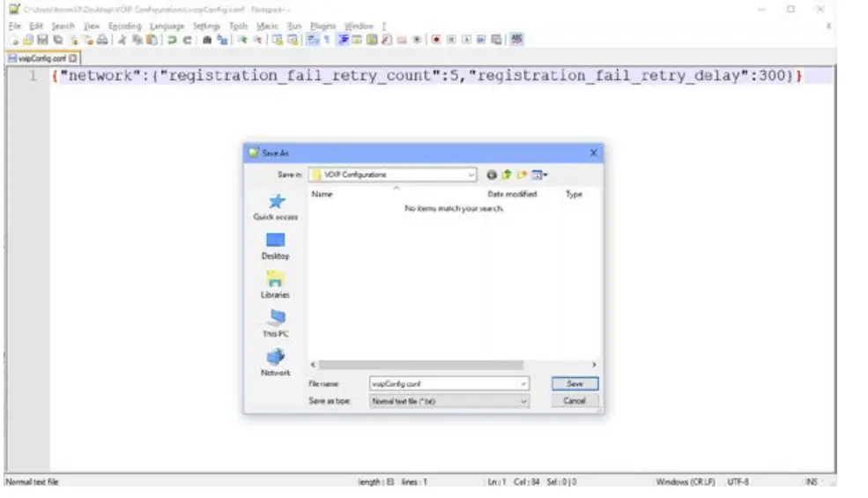Click the Up One Level folder icon

pos(507,175)
